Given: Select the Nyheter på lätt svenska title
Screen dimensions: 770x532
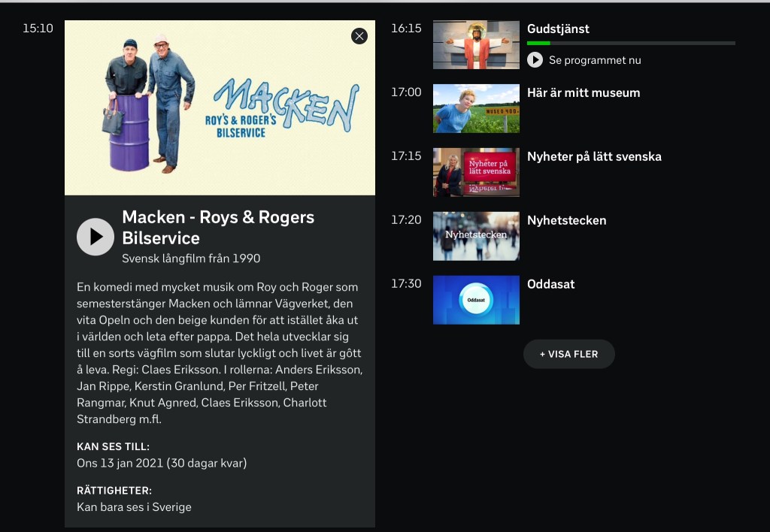Looking at the screenshot, I should pos(594,156).
